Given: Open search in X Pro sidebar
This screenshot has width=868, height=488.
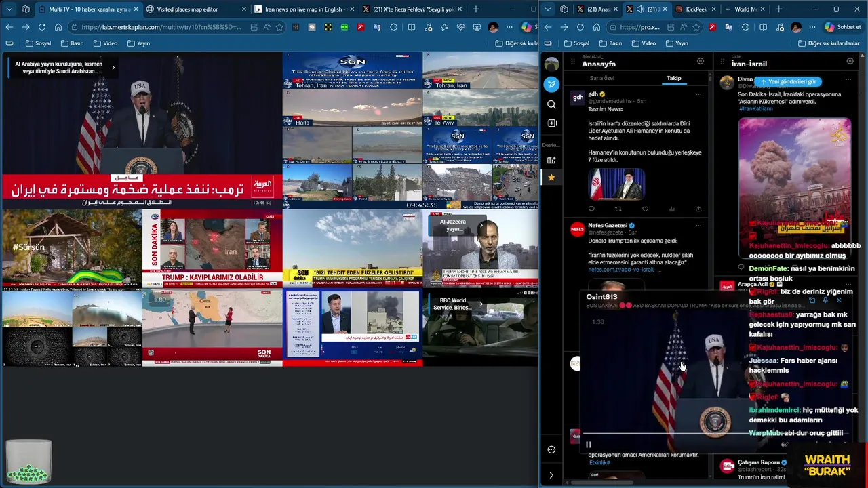Looking at the screenshot, I should click(551, 104).
